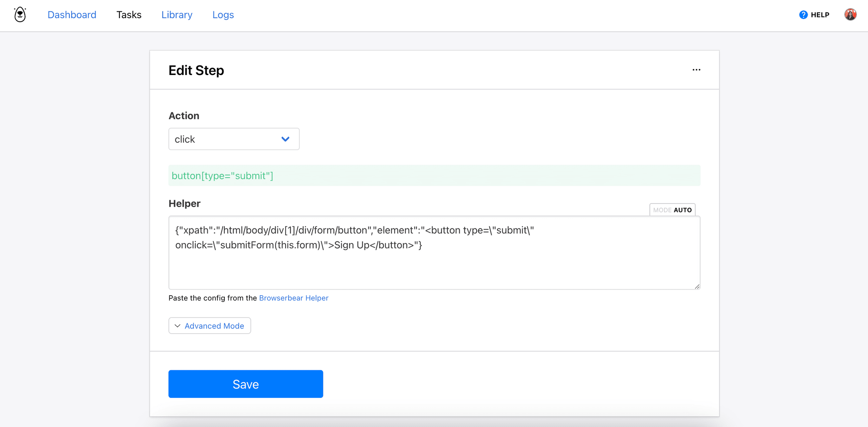Open the profile avatar menu

[851, 14]
